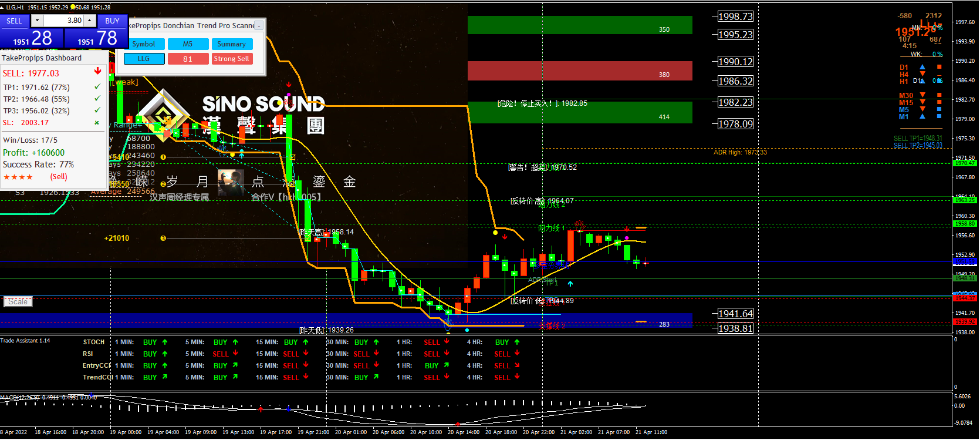Click the green zone labeled 414
This screenshot has width=980, height=440.
click(580, 112)
